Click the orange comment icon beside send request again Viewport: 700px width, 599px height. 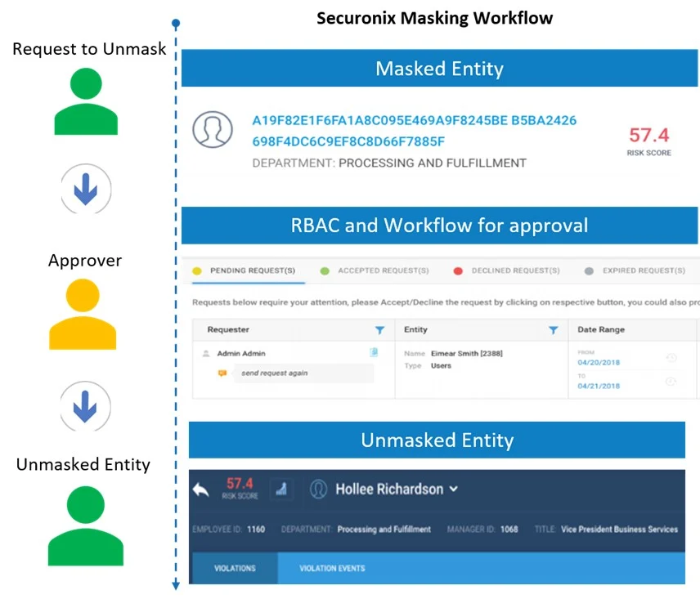(222, 373)
